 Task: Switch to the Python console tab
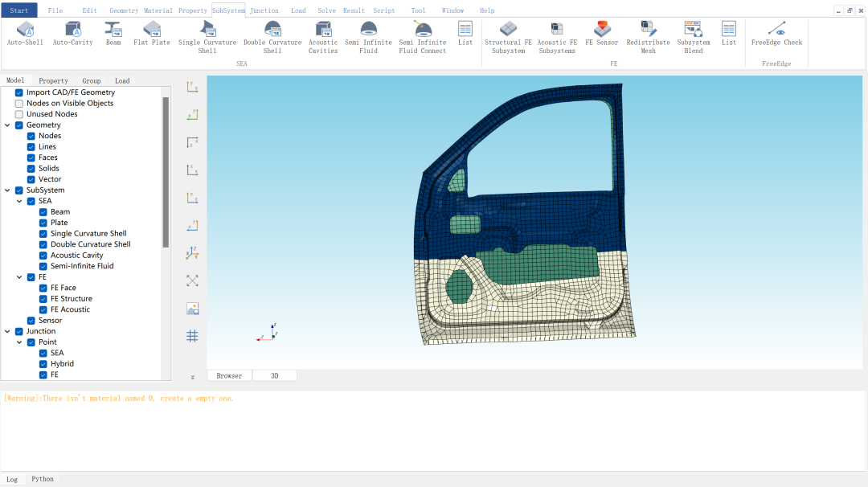43,479
